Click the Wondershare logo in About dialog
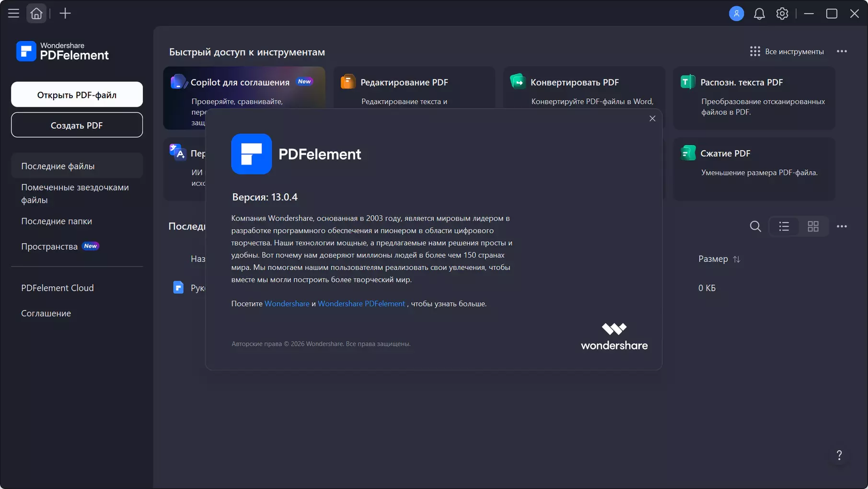The width and height of the screenshot is (868, 489). tap(614, 337)
